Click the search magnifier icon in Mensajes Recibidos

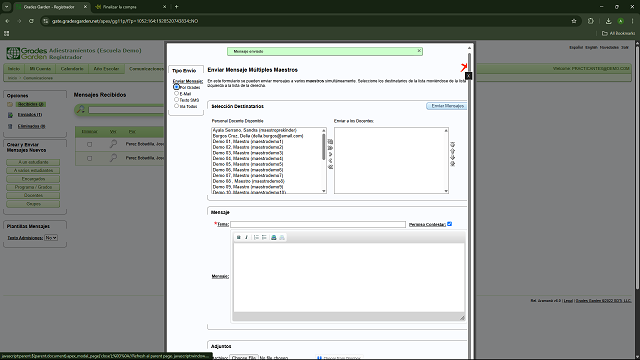point(81,109)
